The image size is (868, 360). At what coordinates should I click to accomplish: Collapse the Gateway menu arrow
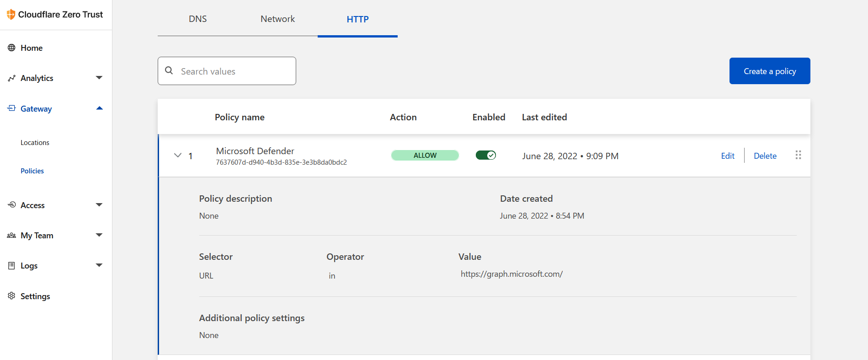click(x=99, y=108)
